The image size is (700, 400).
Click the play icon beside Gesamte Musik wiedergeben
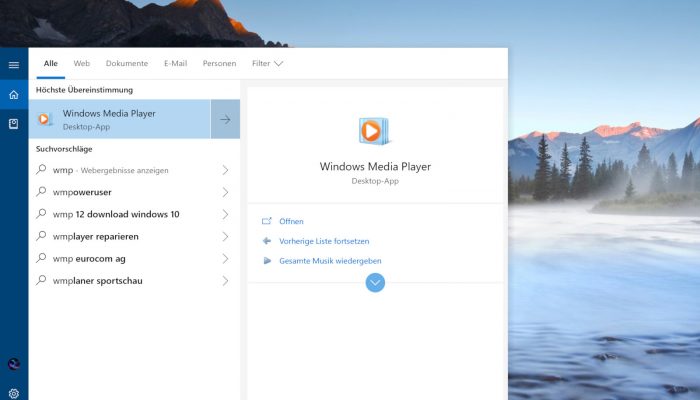[x=267, y=261]
